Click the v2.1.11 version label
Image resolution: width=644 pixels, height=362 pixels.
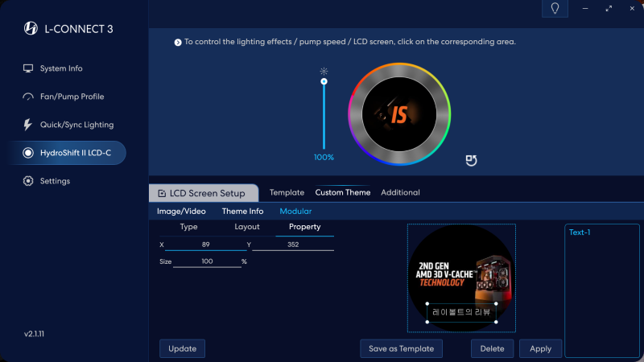point(34,334)
